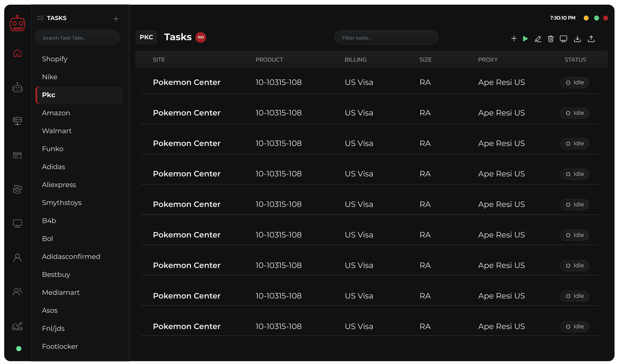This screenshot has width=618, height=364.
Task: Click the download import tasks icon
Action: pos(577,39)
